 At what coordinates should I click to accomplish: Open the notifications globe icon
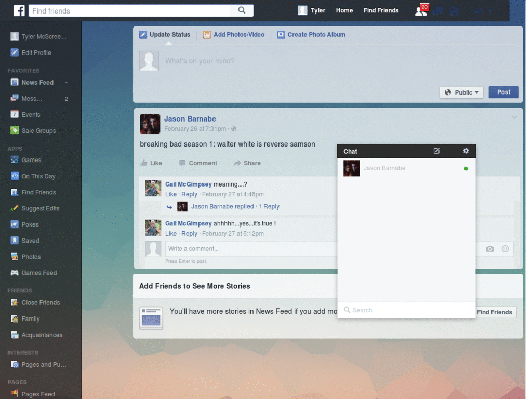pyautogui.click(x=454, y=11)
